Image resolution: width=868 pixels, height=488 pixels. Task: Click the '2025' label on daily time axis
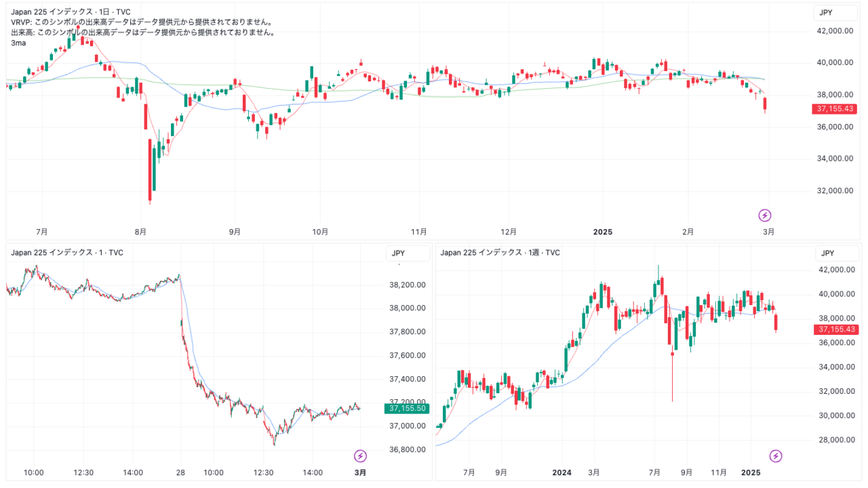click(x=602, y=232)
